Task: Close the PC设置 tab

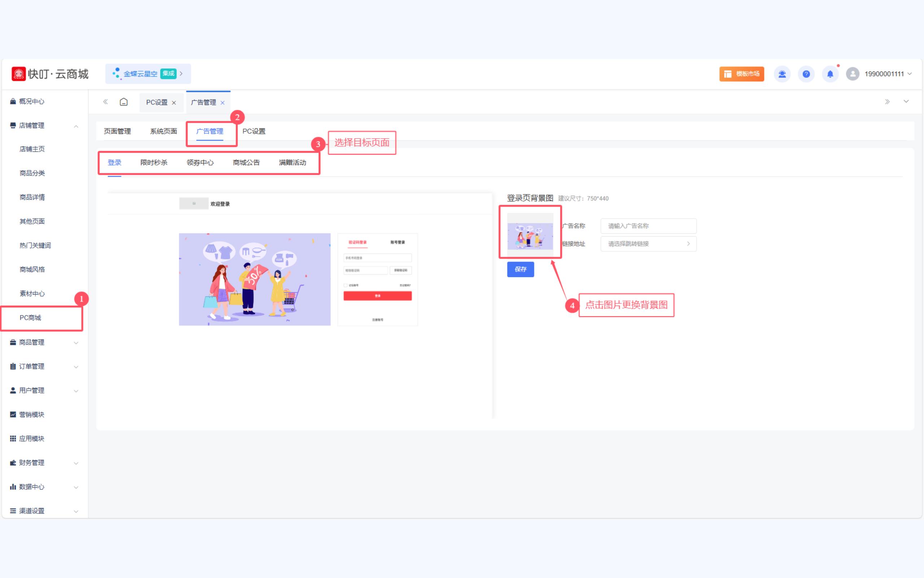Action: pos(174,103)
